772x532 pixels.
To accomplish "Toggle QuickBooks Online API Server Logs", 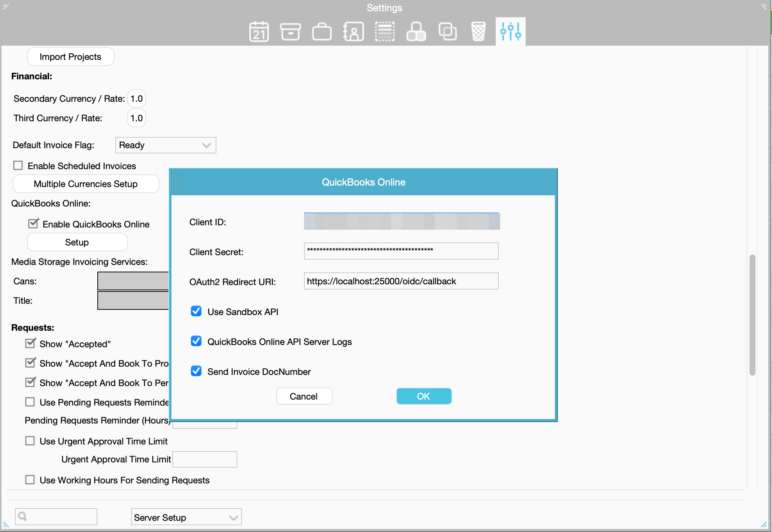I will (x=196, y=341).
